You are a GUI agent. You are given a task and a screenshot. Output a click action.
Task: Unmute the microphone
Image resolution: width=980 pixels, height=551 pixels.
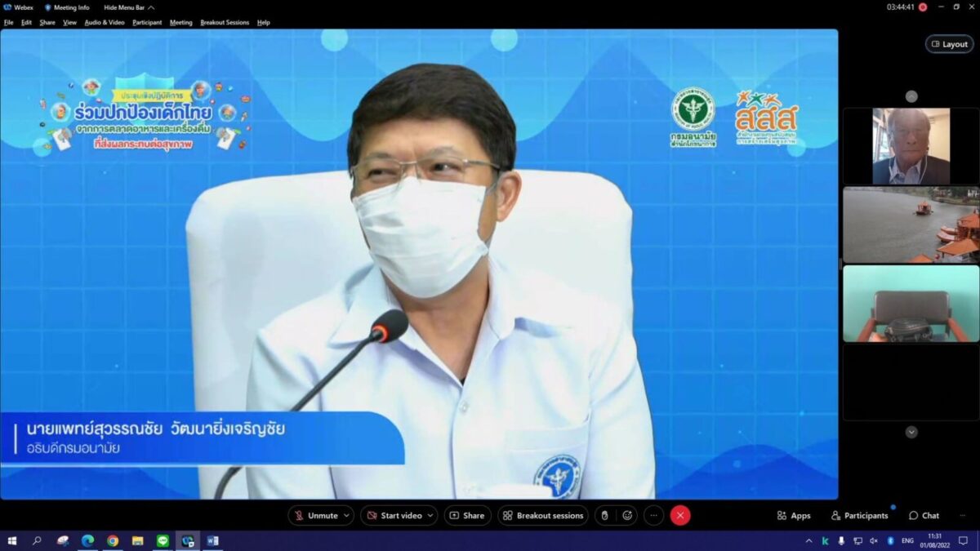point(316,516)
